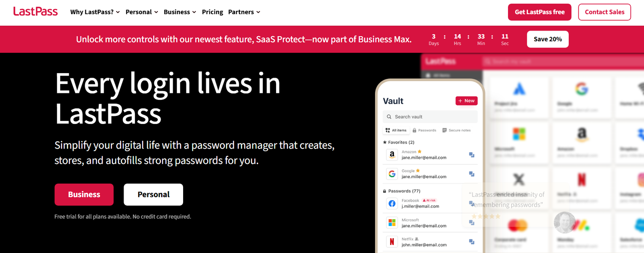Click the copy icon beside Netflix entry
This screenshot has width=644, height=253.
pos(472,242)
